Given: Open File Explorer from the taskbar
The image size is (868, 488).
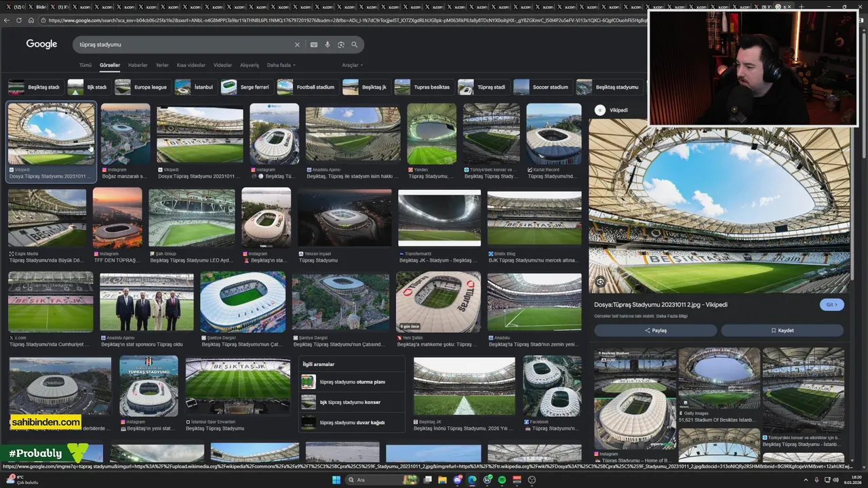Looking at the screenshot, I should pos(441,480).
